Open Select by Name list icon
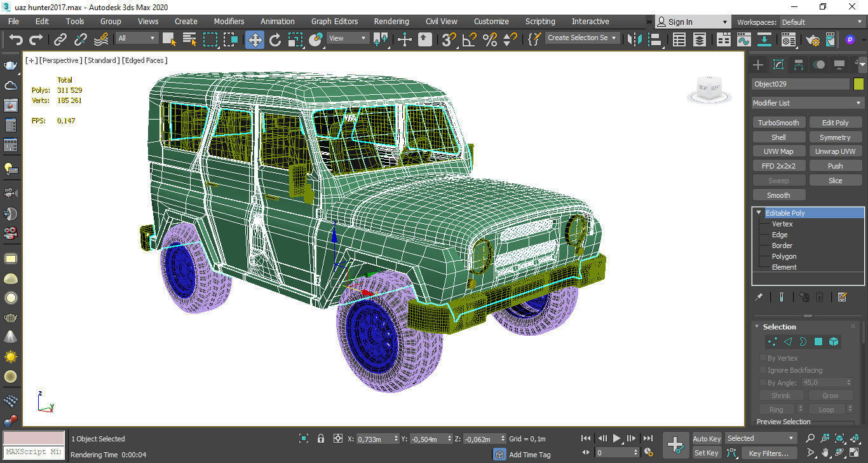868x463 pixels. [189, 39]
